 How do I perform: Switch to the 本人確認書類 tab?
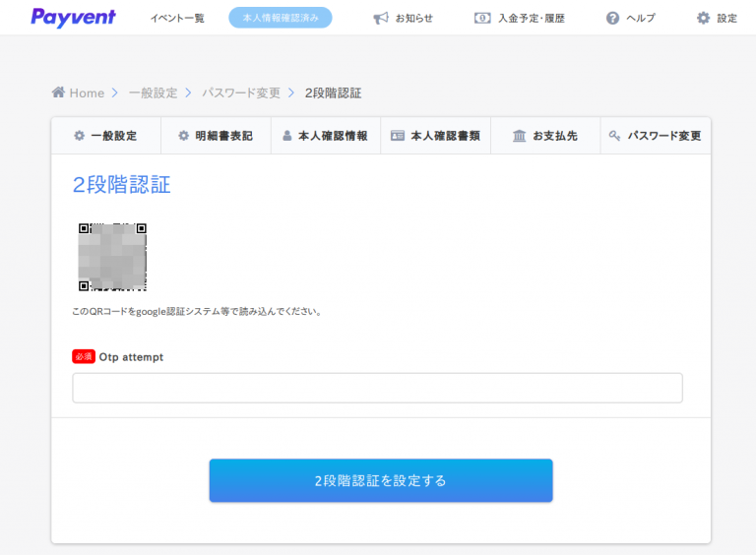point(436,136)
